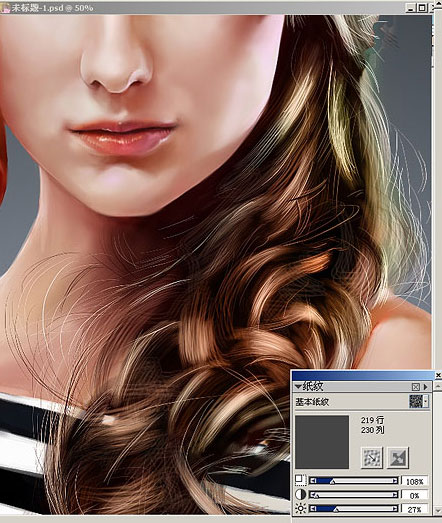This screenshot has height=523, width=442.
Task: Click the 0% contrast value field
Action: point(415,495)
